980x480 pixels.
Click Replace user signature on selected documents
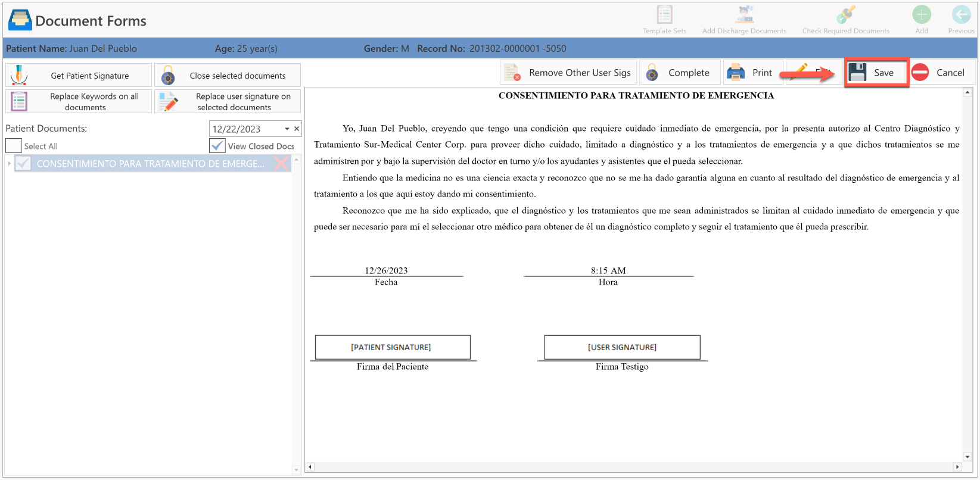(228, 101)
